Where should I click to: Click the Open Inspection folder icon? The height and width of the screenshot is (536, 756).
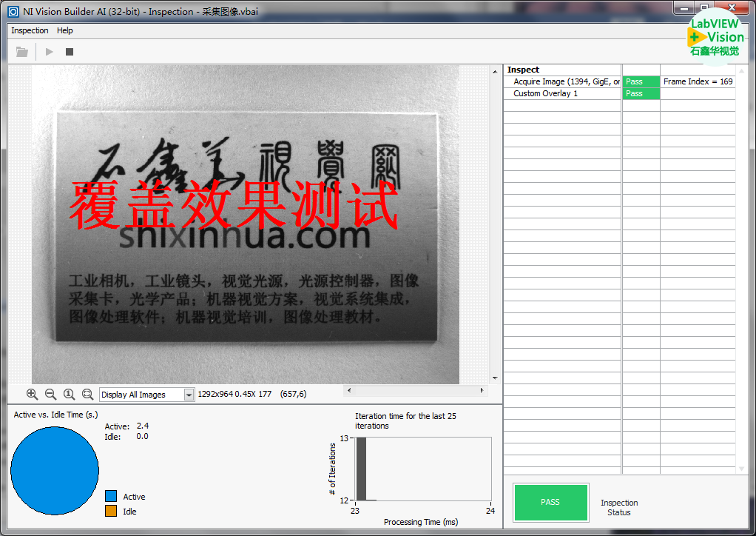22,52
